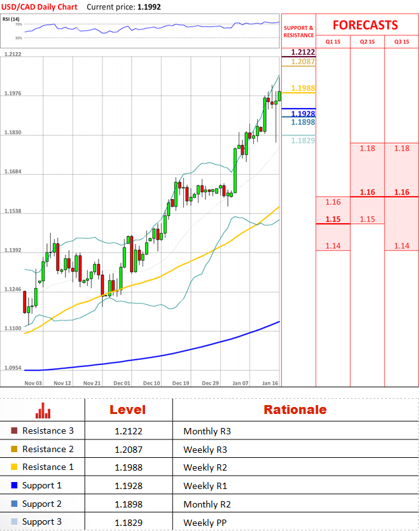Screen dimensions: 420x531
Task: Click the 'Jan 07' date axis label
Action: coord(241,383)
